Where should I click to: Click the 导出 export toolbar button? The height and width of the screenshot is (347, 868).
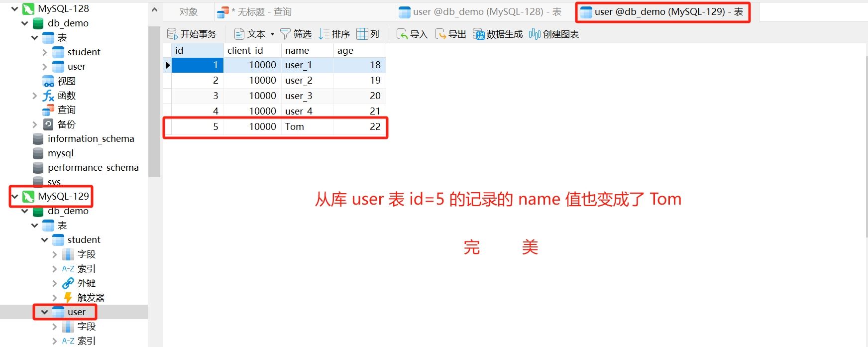[x=450, y=34]
